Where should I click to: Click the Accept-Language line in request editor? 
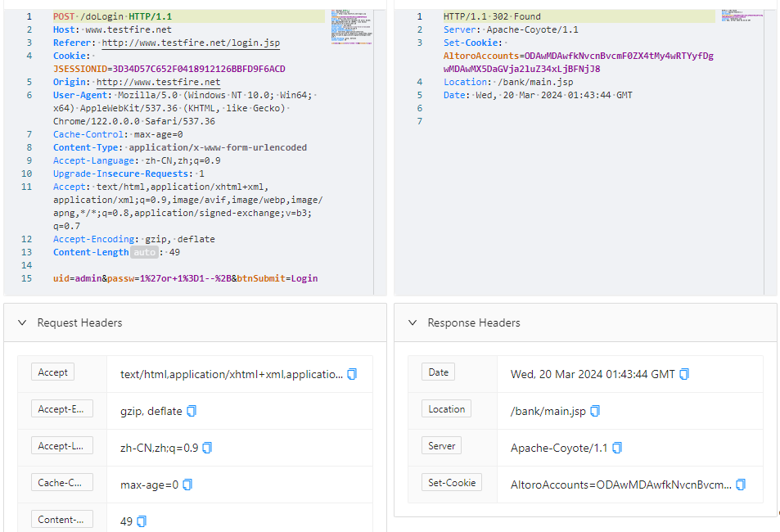point(137,160)
